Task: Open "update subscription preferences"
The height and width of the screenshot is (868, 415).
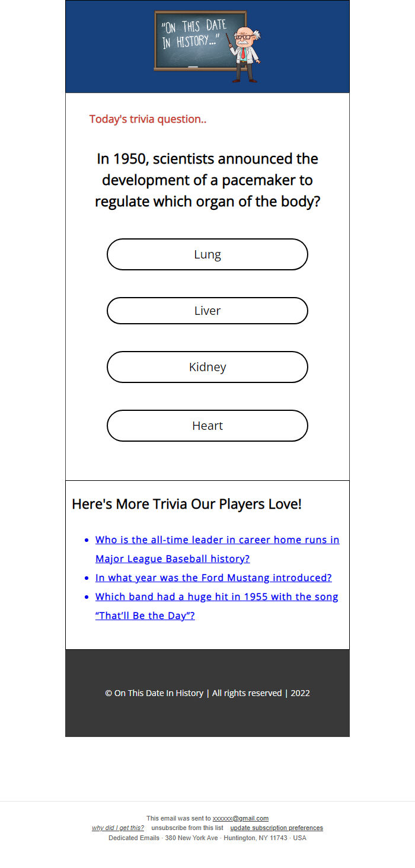Action: 277,828
